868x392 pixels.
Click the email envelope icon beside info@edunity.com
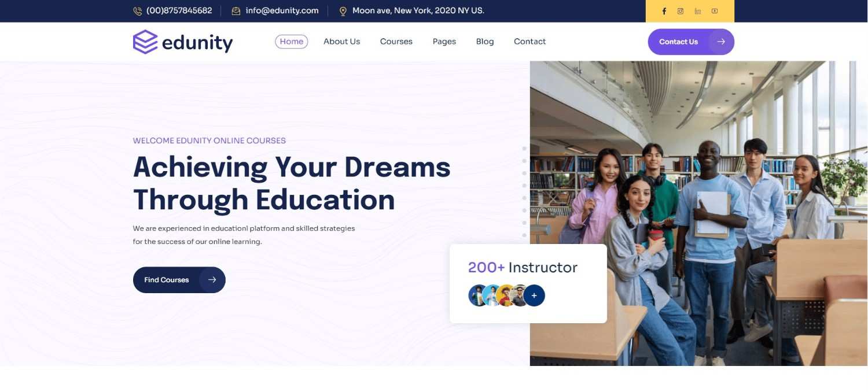[x=235, y=10]
